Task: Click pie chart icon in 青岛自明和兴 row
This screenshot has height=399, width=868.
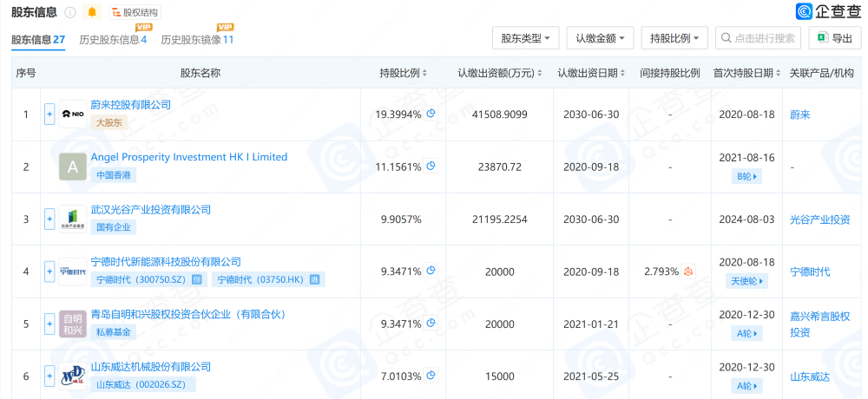Action: [431, 323]
